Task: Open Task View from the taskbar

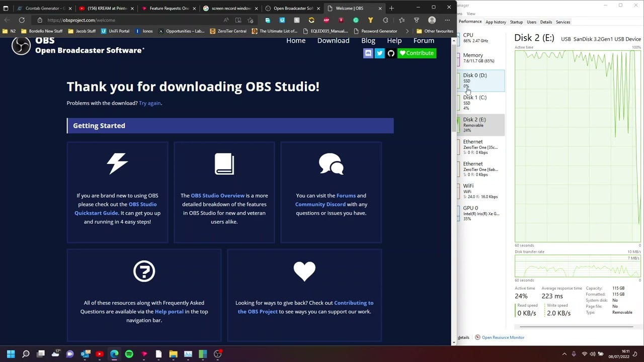Action: point(41,354)
